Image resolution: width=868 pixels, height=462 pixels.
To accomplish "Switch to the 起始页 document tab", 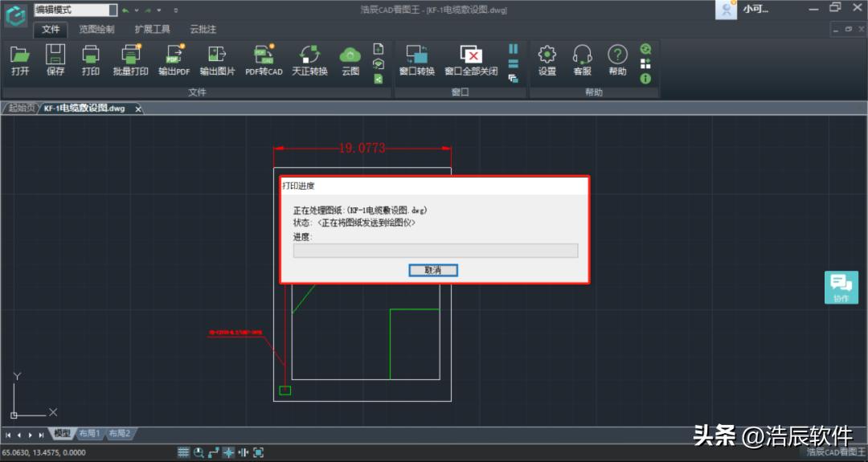I will coord(21,108).
